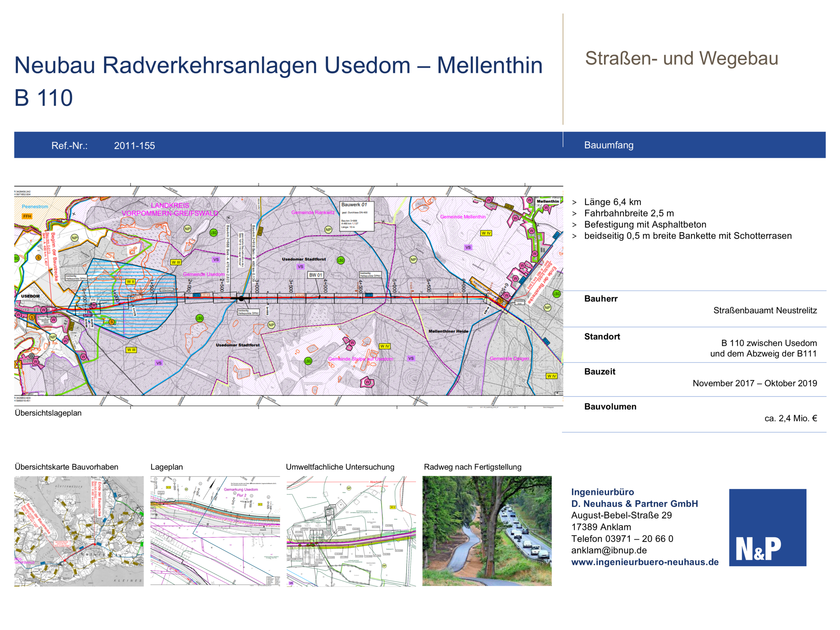Click the Bauumfang header in blue bar

tap(608, 145)
